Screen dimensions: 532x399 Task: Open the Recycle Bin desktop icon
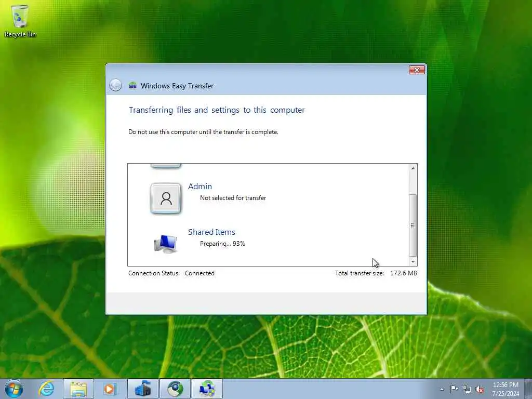(20, 21)
